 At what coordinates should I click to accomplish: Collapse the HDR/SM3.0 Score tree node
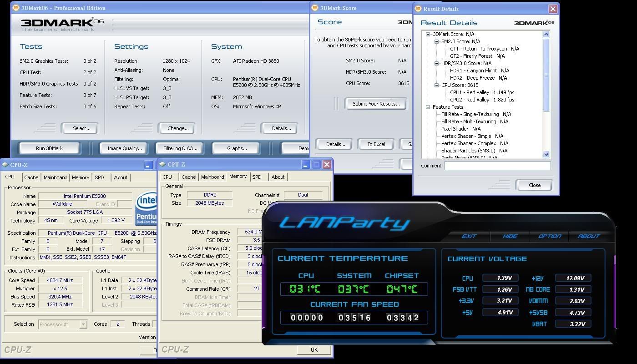point(436,63)
